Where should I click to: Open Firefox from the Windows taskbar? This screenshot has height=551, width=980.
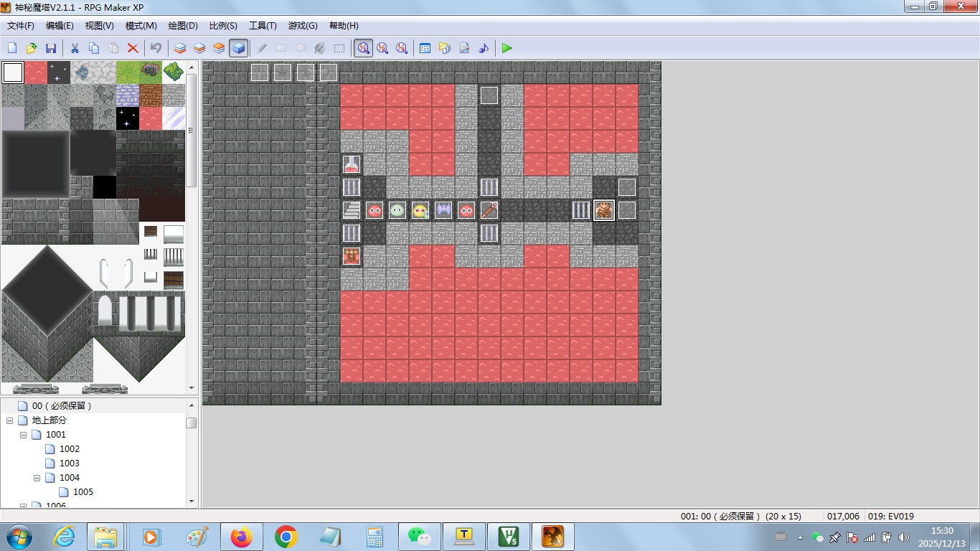pyautogui.click(x=242, y=537)
